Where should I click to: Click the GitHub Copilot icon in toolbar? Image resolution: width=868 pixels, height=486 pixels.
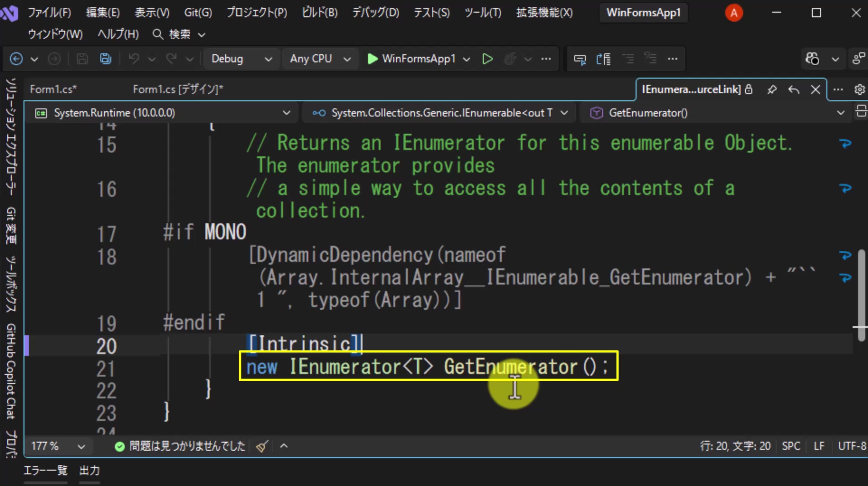[x=812, y=59]
